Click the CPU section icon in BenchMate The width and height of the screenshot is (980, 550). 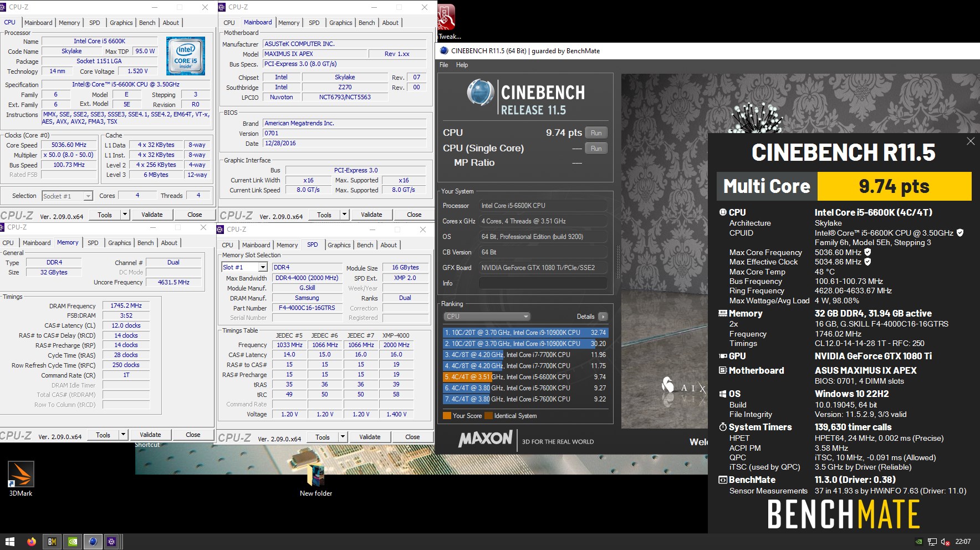723,212
